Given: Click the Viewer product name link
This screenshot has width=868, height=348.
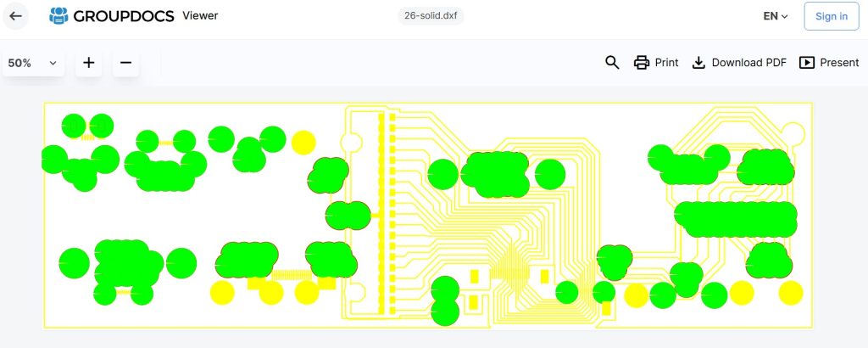Looking at the screenshot, I should (200, 15).
